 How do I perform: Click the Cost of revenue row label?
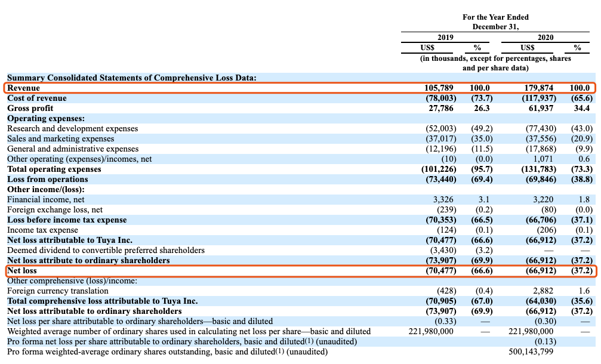click(37, 98)
